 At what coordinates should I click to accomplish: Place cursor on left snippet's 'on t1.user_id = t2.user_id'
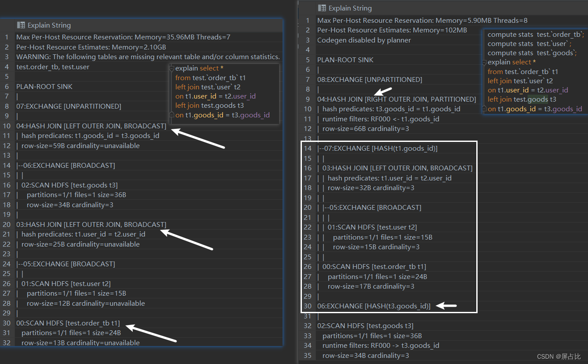click(215, 96)
